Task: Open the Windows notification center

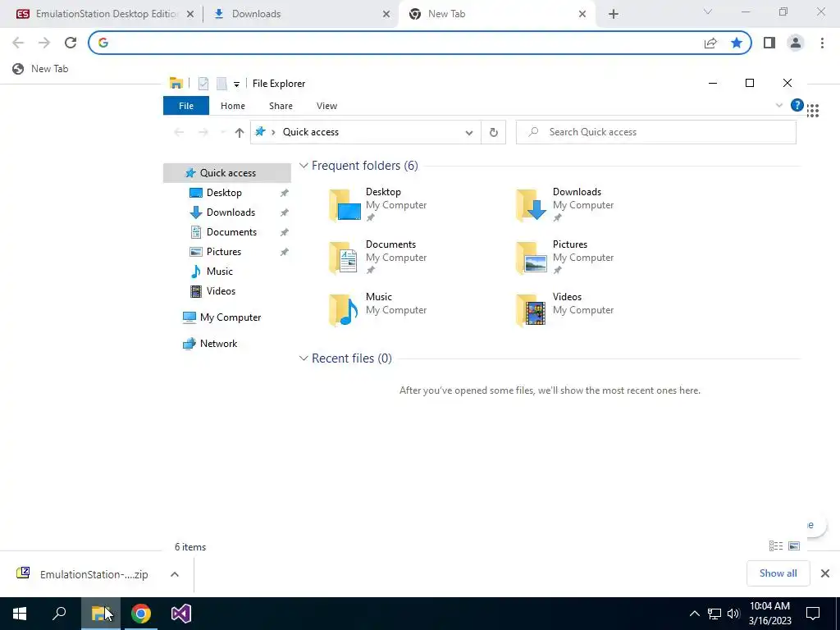Action: (813, 614)
